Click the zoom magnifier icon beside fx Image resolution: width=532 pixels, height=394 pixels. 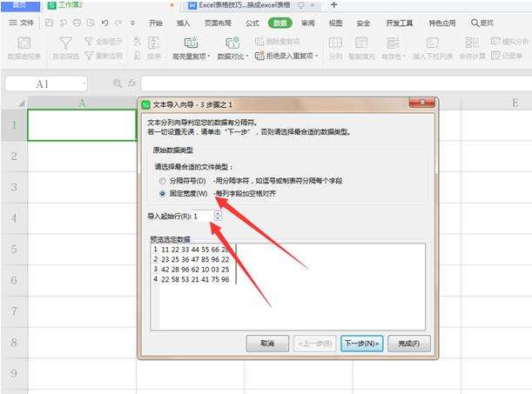[118, 83]
